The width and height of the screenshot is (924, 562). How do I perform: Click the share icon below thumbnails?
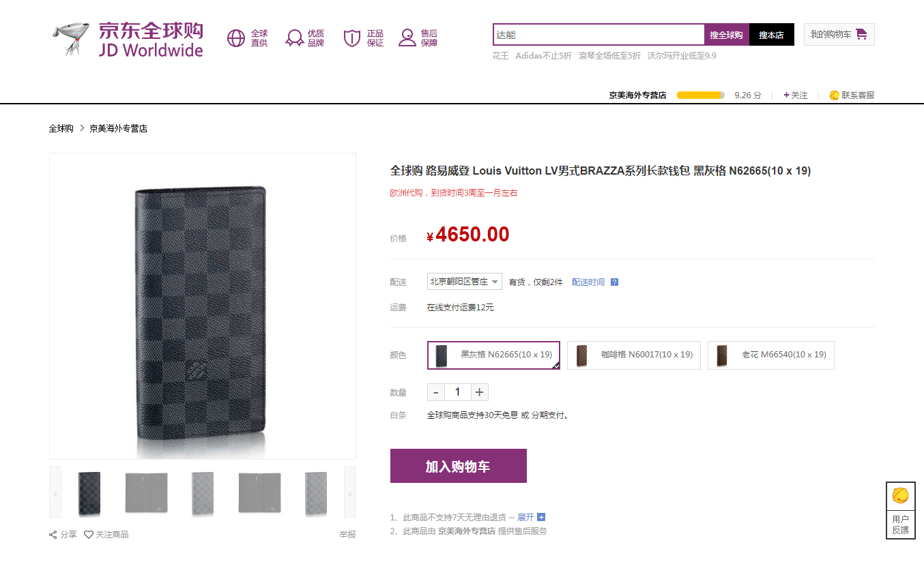tap(53, 535)
